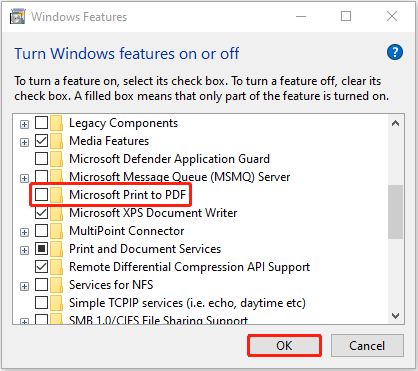The height and width of the screenshot is (371, 418).
Task: Select the Legacy Components label
Action: point(123,123)
